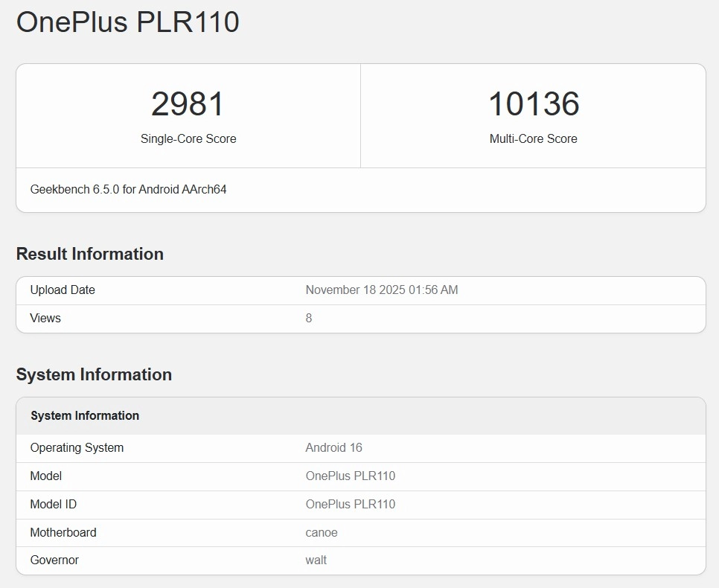Click the OnePlus PLR110 value in Model row
The image size is (719, 588).
(x=350, y=476)
